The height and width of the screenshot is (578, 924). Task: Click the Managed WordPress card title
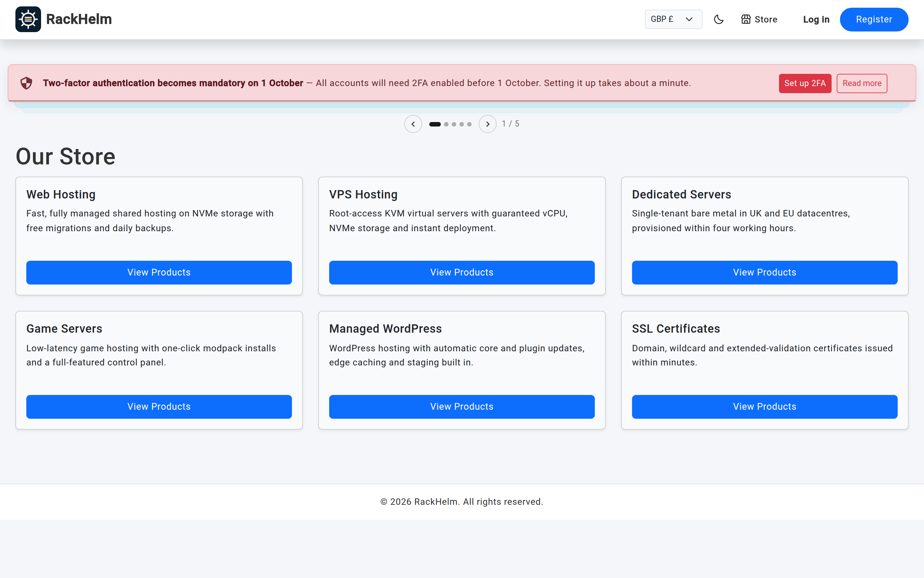[x=385, y=329]
